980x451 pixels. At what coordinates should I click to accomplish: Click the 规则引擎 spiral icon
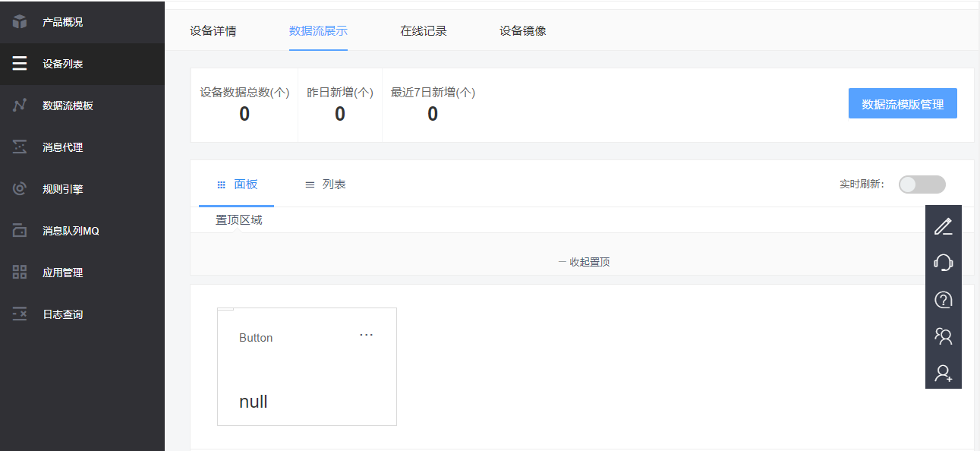(x=20, y=189)
